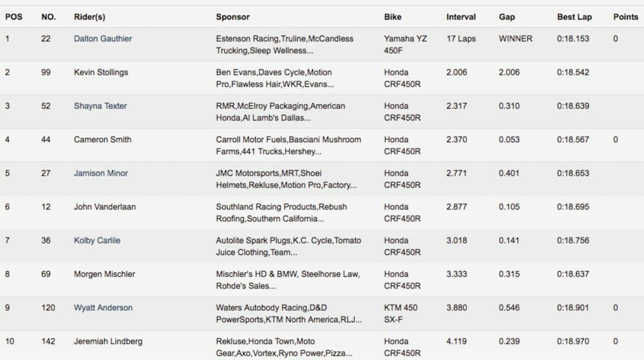
Task: Click the Sponsor column header
Action: pos(232,17)
